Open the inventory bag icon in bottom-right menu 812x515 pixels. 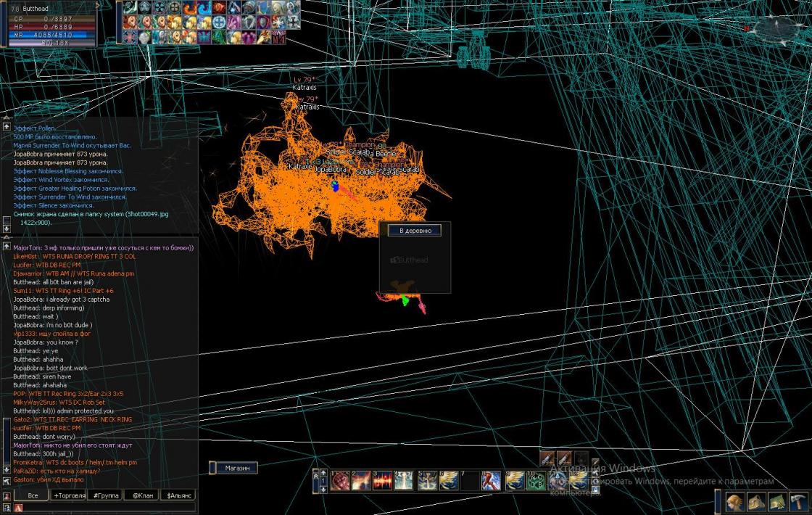coord(756,501)
